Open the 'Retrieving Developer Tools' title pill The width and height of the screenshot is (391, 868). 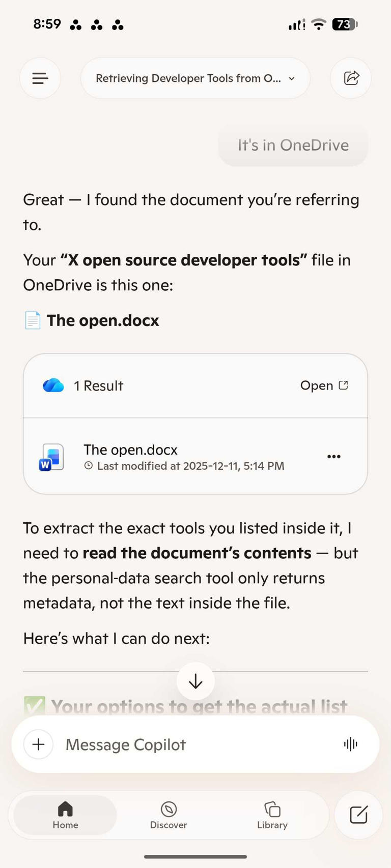(x=188, y=78)
